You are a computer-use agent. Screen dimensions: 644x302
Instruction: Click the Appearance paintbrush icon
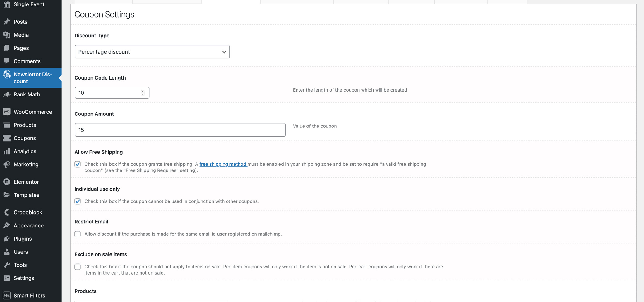[x=6, y=225]
